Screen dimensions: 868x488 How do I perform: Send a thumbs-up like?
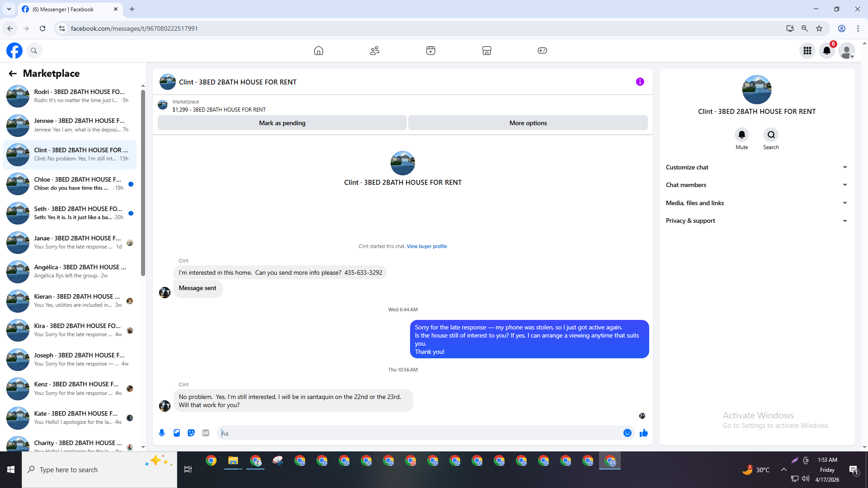point(644,433)
